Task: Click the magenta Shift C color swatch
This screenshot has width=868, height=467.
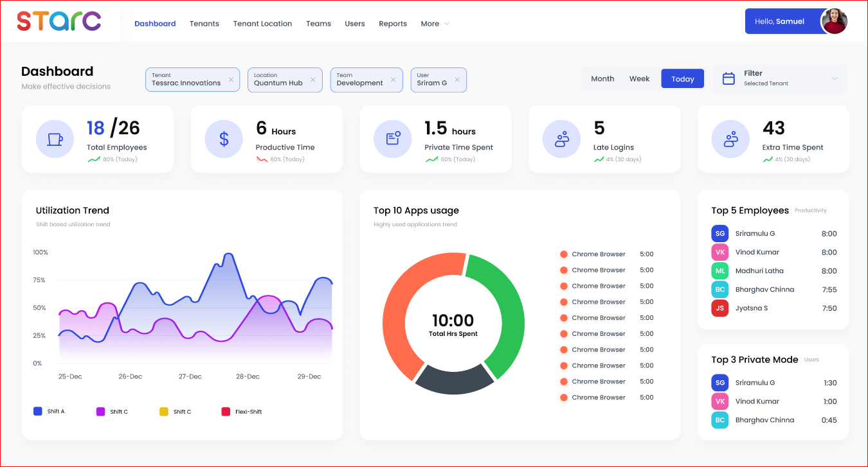Action: click(100, 411)
